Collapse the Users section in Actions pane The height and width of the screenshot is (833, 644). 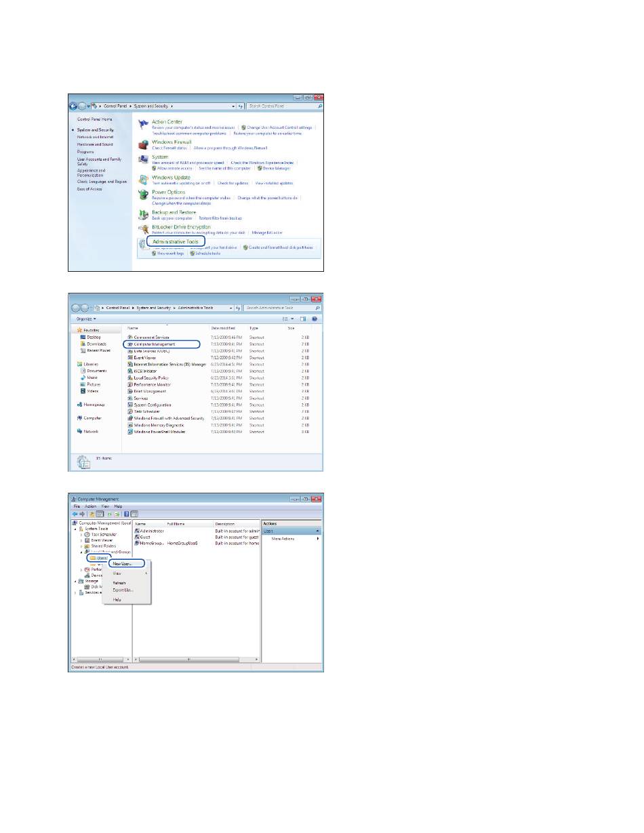point(317,531)
